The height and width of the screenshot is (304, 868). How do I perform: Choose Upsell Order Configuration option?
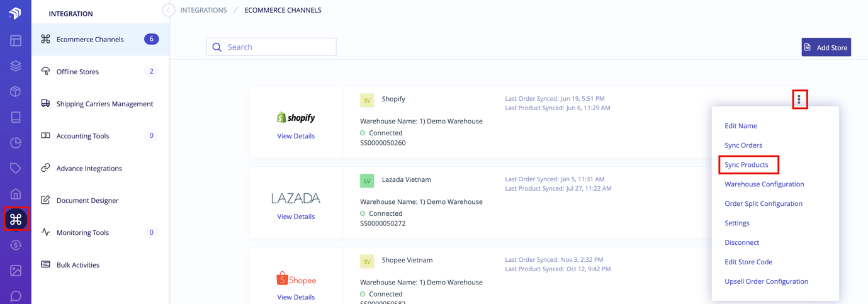766,281
